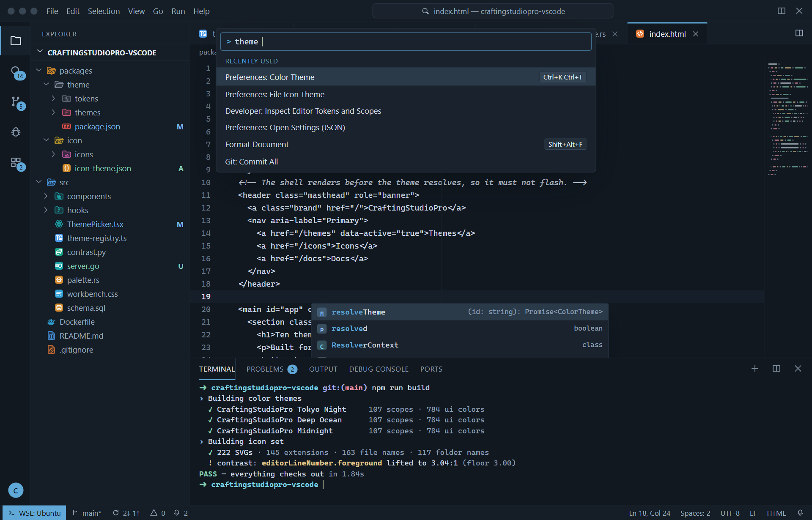Open the Extensions view
Image resolution: width=812 pixels, height=520 pixels.
(16, 162)
